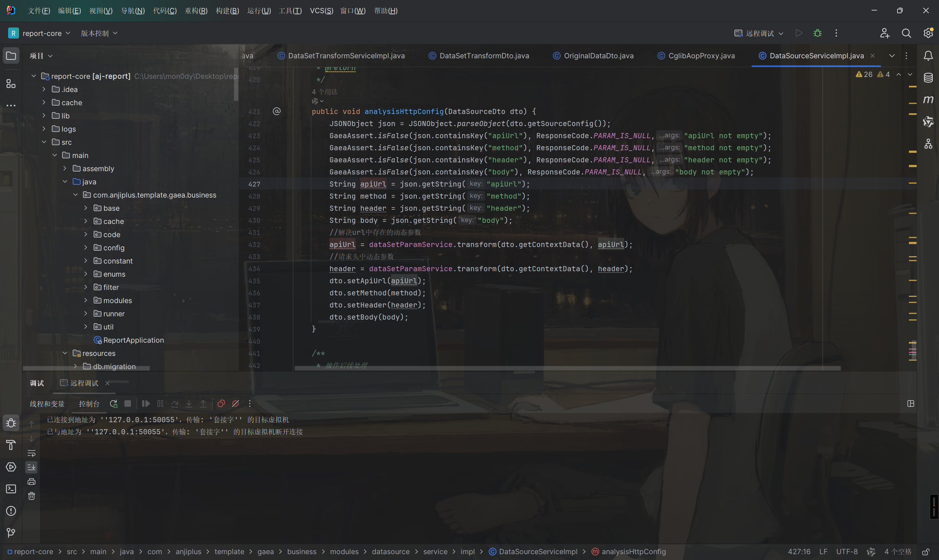Switch to 线程和变量 debugger tab

click(x=47, y=404)
